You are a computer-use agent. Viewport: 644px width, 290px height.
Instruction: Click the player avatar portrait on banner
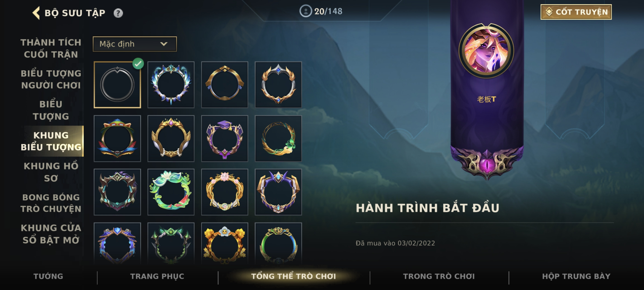(x=486, y=51)
